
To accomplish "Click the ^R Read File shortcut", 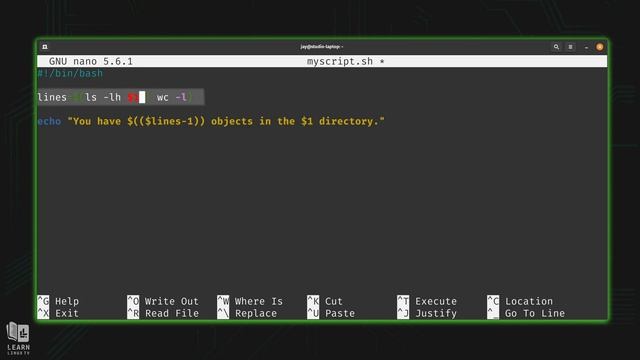I will [x=163, y=313].
